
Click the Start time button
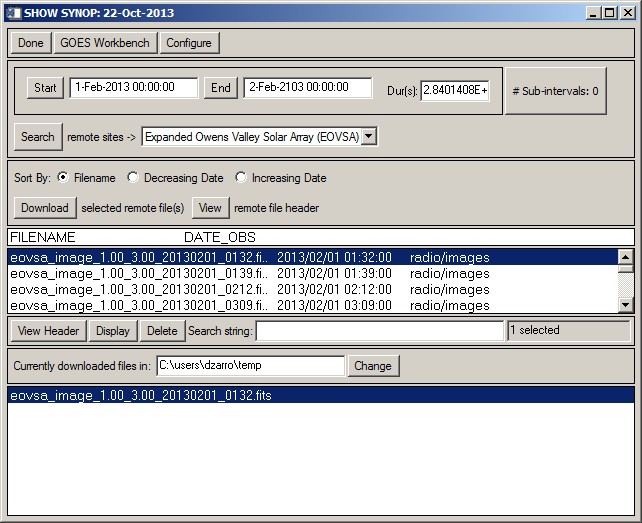point(45,88)
